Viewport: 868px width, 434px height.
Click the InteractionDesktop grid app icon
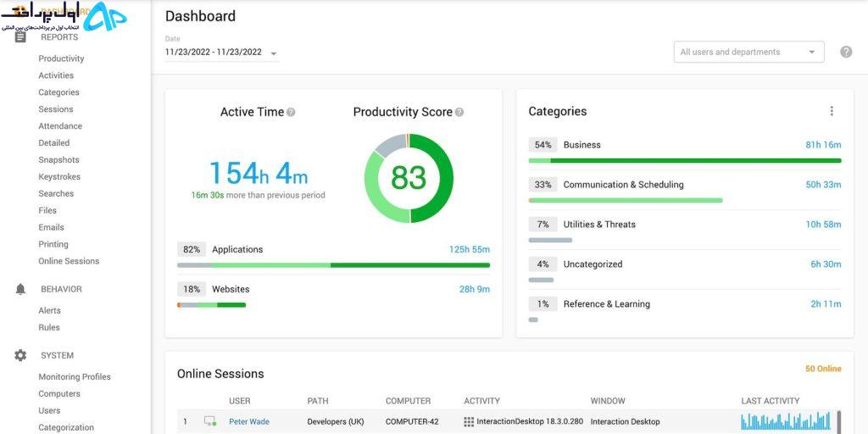[469, 422]
